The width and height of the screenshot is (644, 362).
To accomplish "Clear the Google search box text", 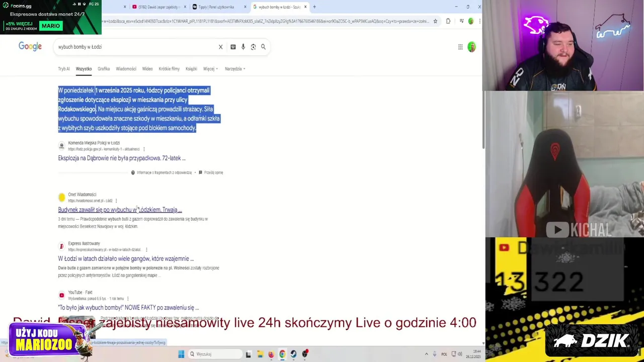I will coord(220,47).
